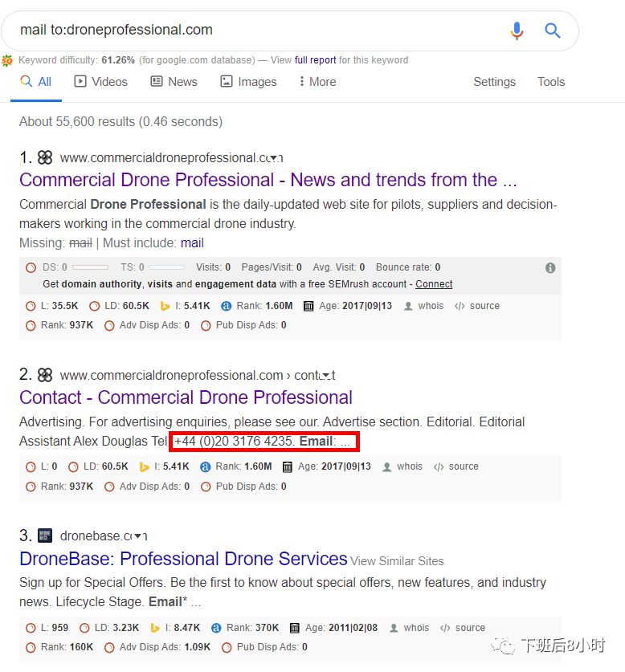The height and width of the screenshot is (672, 625).
Task: Click View Similar Sites link
Action: pyautogui.click(x=397, y=561)
